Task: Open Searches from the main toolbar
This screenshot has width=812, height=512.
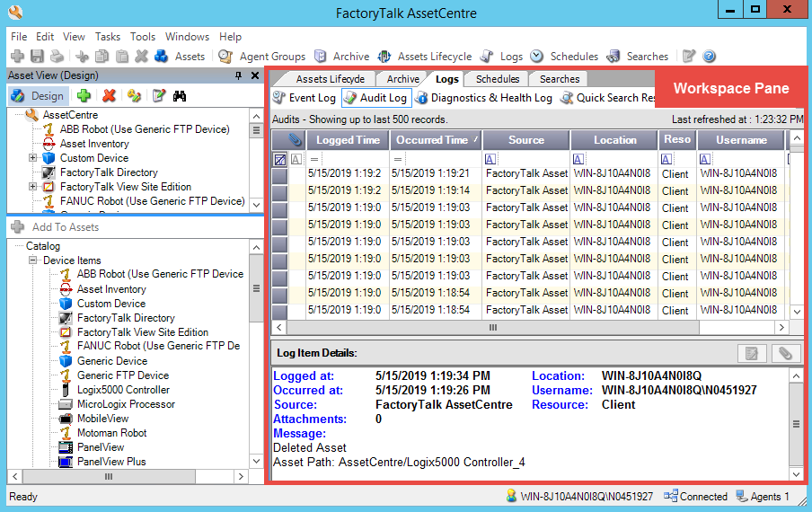Action: pyautogui.click(x=638, y=56)
